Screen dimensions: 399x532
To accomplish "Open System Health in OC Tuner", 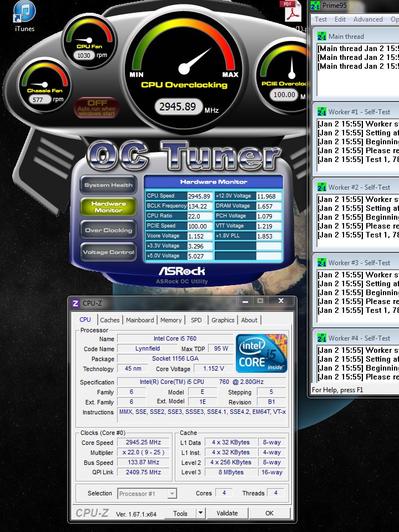I will click(x=109, y=185).
